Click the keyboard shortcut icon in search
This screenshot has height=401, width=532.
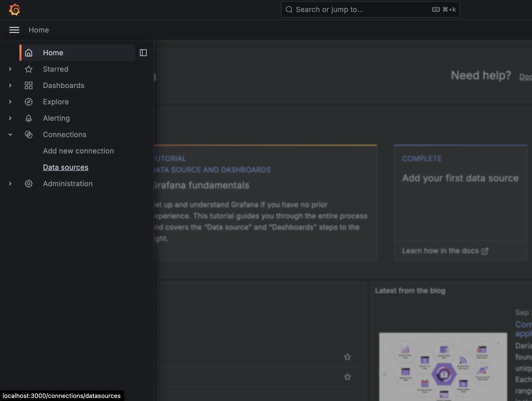436,9
